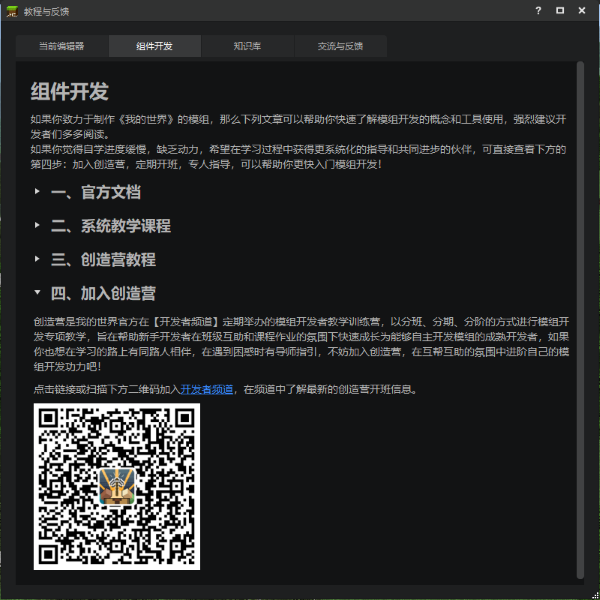Click the 组件开发 page title
The width and height of the screenshot is (600, 600).
(x=70, y=91)
